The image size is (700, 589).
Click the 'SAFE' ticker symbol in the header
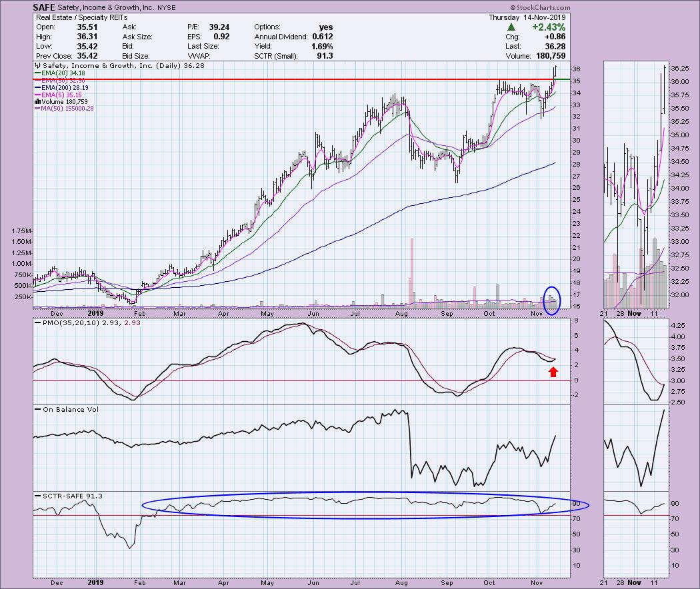coord(44,7)
